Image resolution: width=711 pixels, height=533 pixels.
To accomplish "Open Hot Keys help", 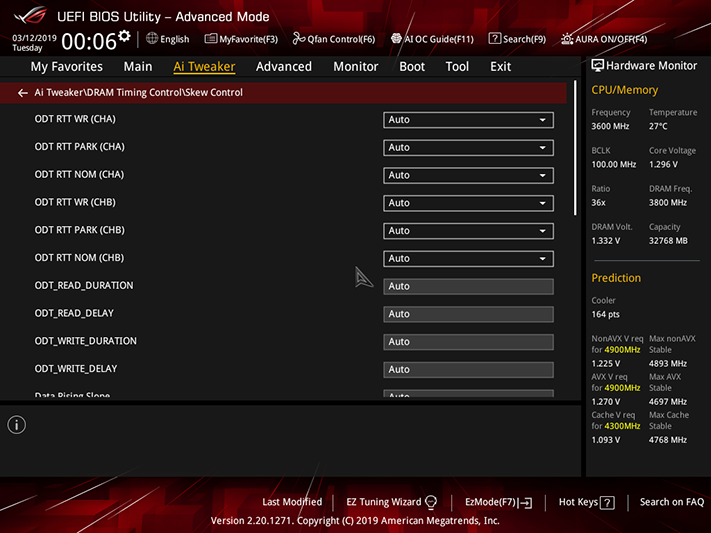I will coord(586,502).
